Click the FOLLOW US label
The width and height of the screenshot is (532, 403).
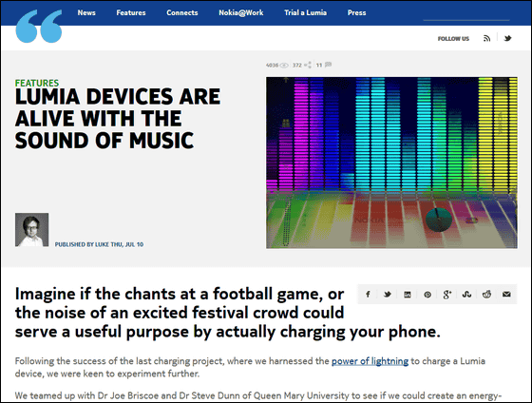pyautogui.click(x=453, y=39)
